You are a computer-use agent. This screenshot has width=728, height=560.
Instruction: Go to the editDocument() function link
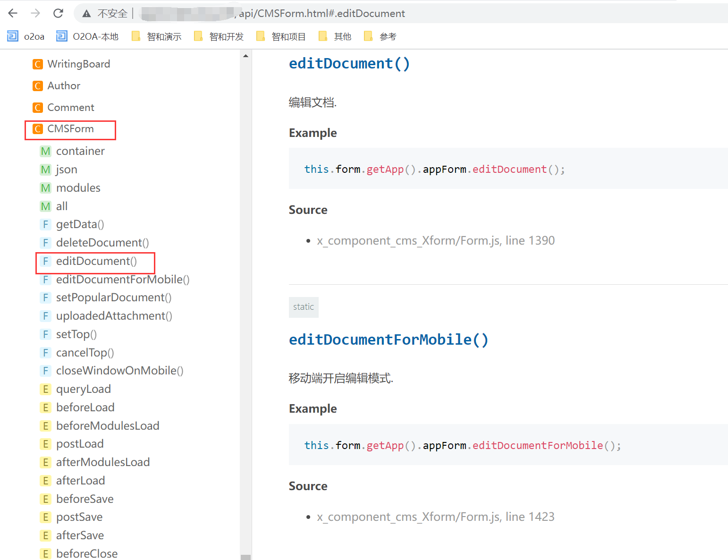point(96,261)
